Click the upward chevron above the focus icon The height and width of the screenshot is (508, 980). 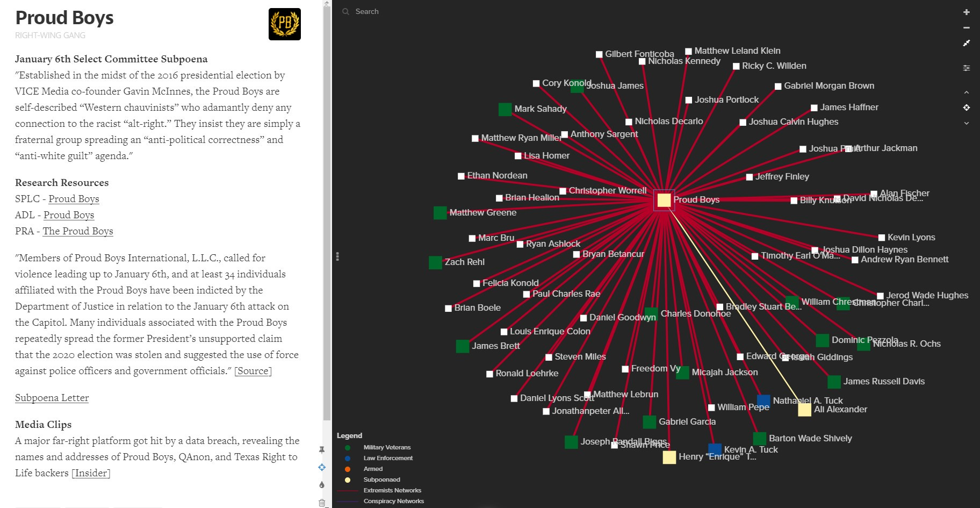point(966,92)
